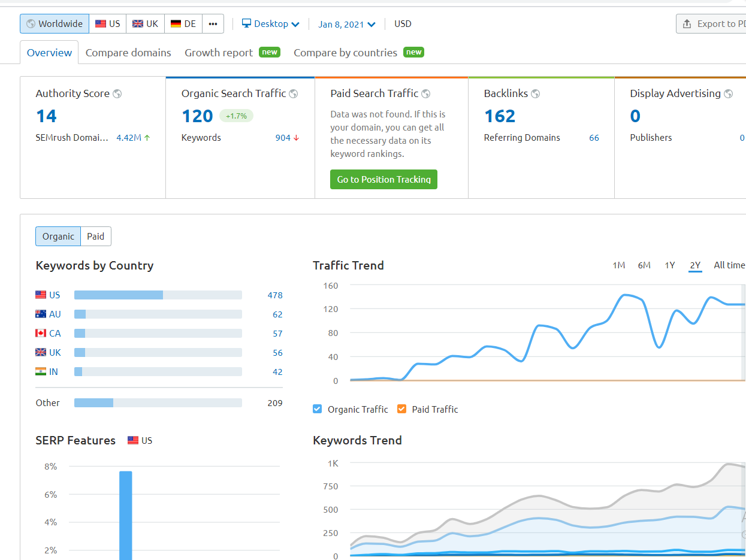746x560 pixels.
Task: Click the USD currency label
Action: [x=403, y=24]
